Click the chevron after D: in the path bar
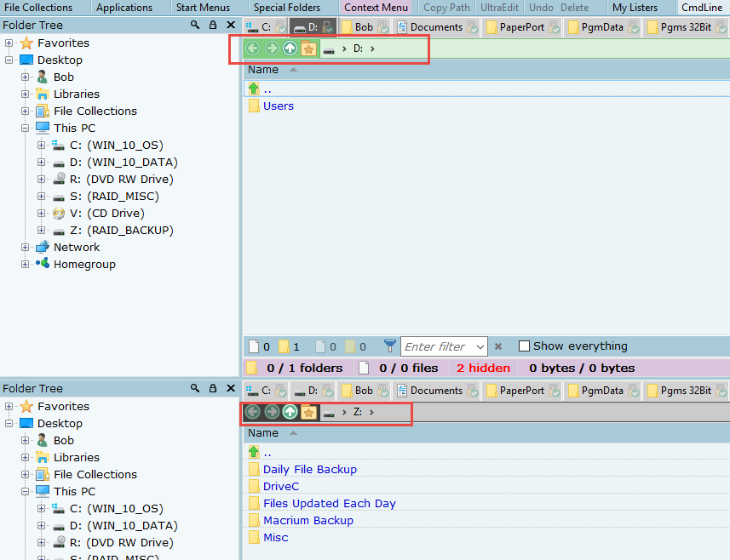 coord(372,49)
